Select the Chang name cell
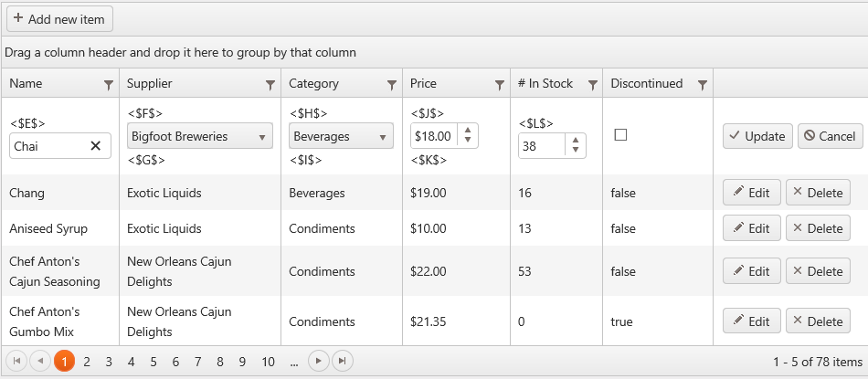Screen dimensions: 868x379 (x=60, y=193)
